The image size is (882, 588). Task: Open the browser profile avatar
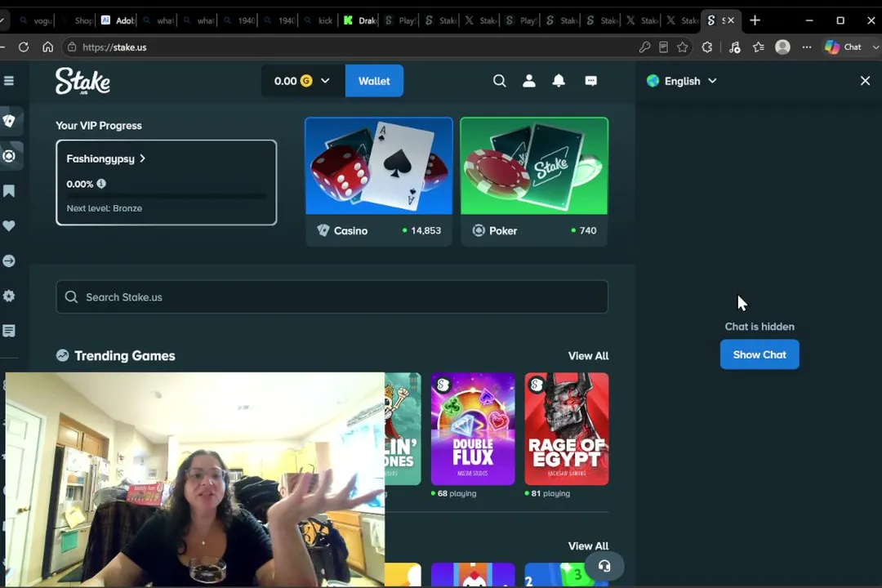[782, 47]
